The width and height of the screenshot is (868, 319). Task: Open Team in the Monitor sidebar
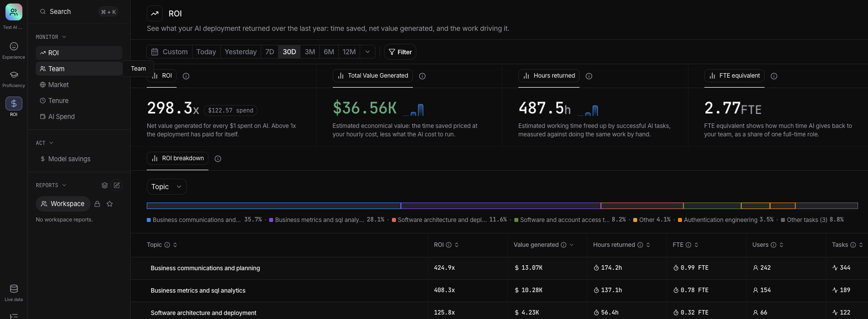[79, 69]
